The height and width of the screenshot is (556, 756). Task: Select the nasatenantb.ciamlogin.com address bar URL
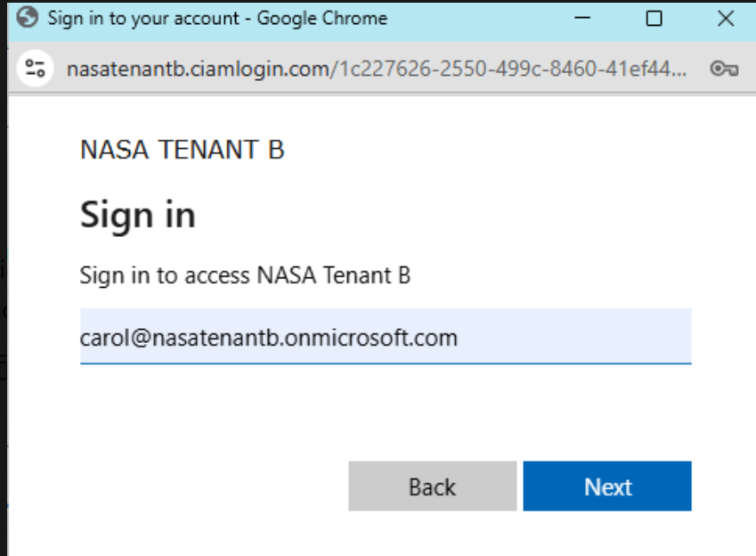pyautogui.click(x=376, y=69)
